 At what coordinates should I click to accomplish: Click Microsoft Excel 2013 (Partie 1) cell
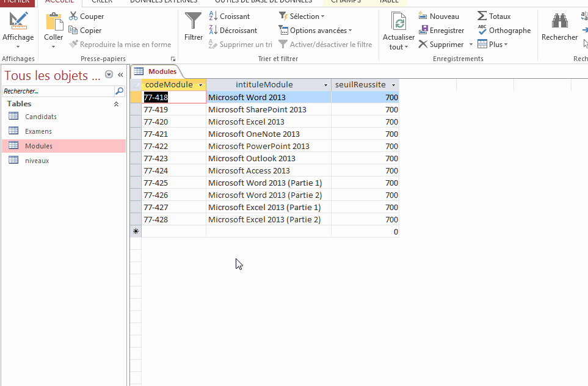tap(269, 208)
